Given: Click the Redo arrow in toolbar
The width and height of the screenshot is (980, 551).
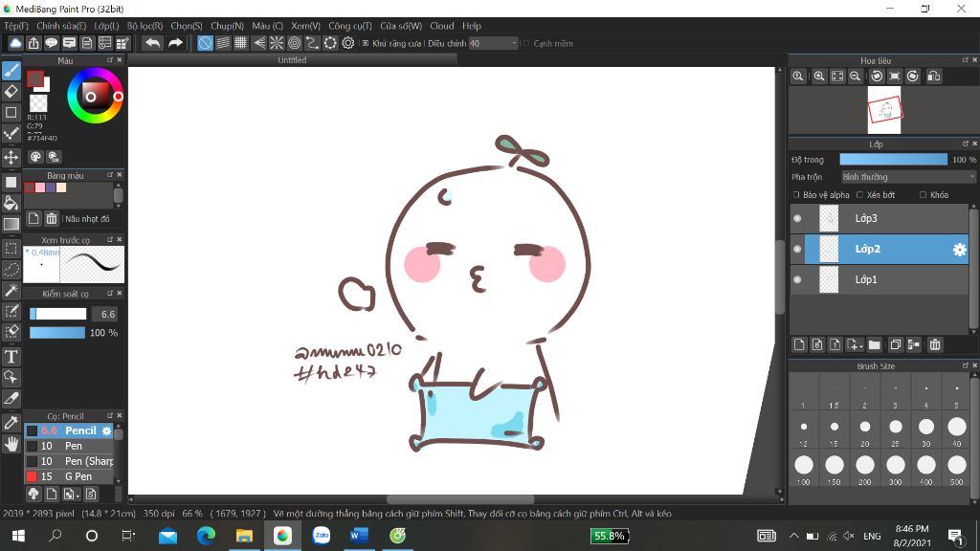Looking at the screenshot, I should [x=176, y=43].
